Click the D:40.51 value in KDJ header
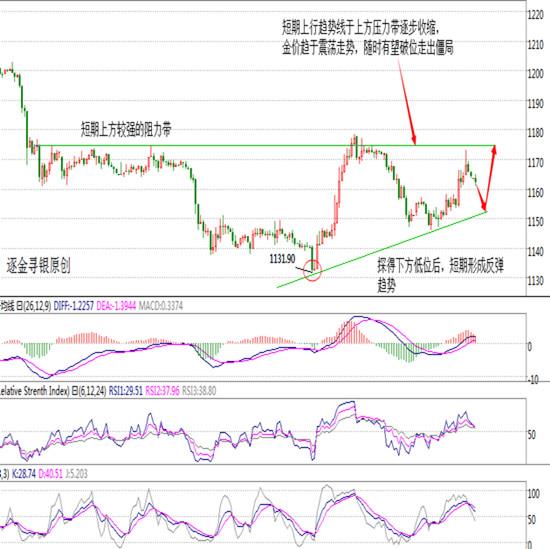550x549 pixels. click(x=51, y=474)
